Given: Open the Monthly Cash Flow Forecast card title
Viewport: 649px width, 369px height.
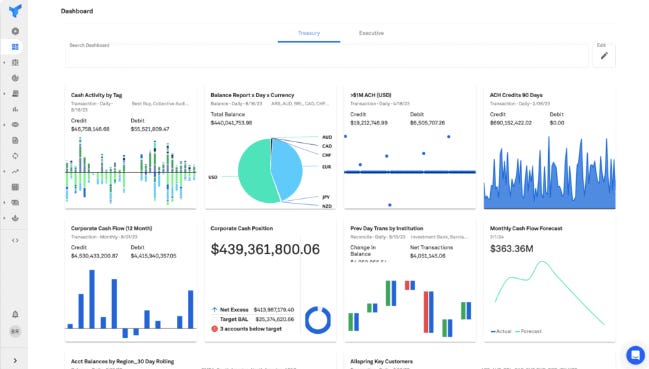Looking at the screenshot, I should (x=526, y=228).
